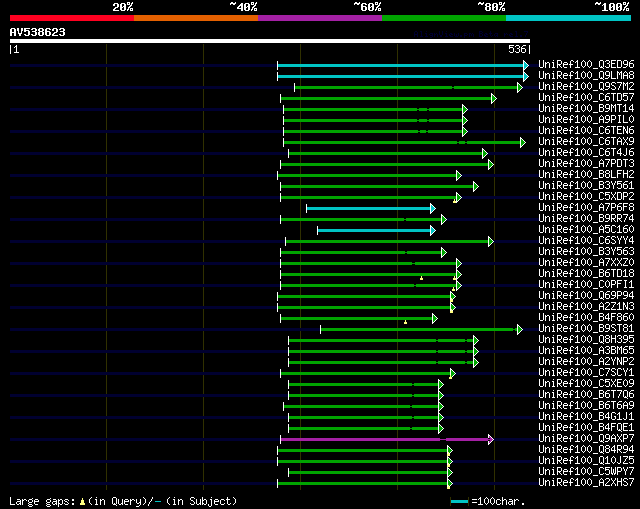
Task: Select the UniRef100_Q69P94 label
Action: pos(586,296)
